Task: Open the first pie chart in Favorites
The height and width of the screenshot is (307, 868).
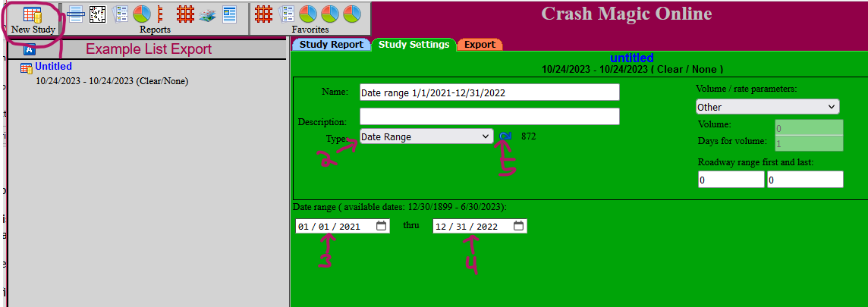Action: pyautogui.click(x=308, y=14)
